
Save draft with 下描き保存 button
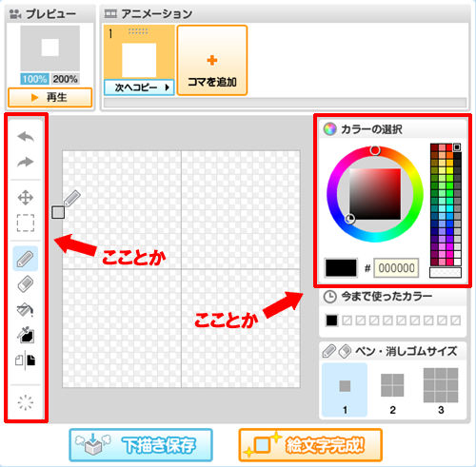tap(141, 445)
